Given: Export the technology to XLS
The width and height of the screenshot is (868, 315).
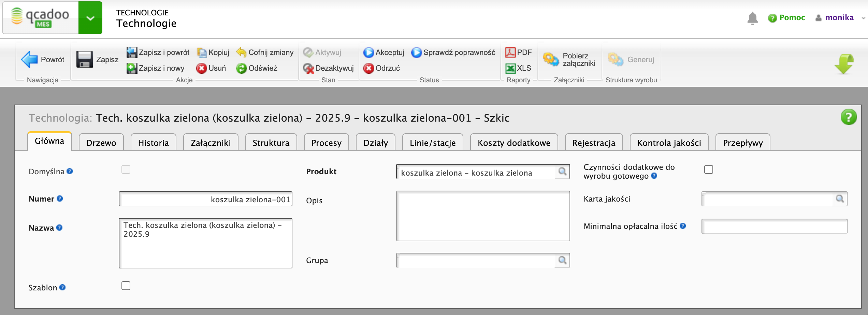Looking at the screenshot, I should (x=518, y=68).
